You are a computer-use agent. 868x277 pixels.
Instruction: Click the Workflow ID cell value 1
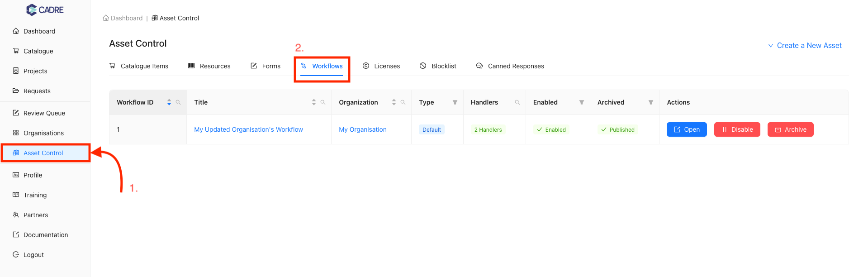[x=119, y=129]
